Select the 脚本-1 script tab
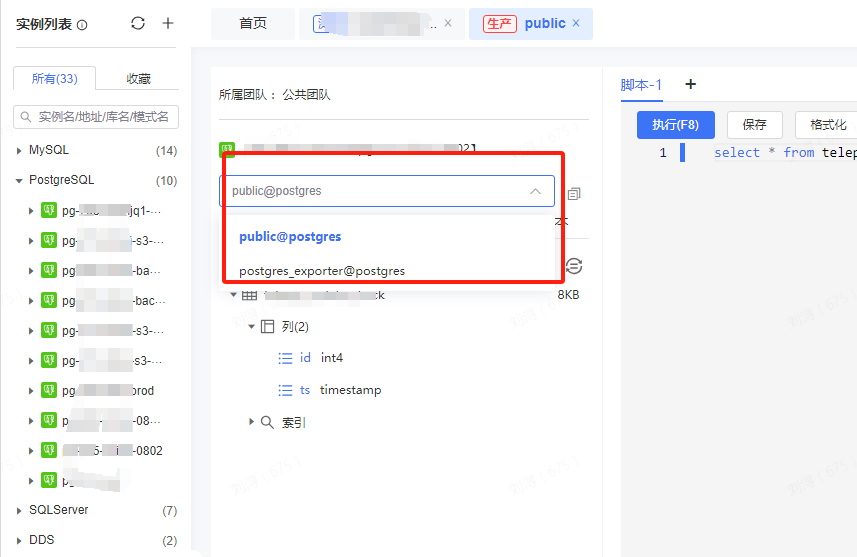This screenshot has width=857, height=557. [x=641, y=85]
